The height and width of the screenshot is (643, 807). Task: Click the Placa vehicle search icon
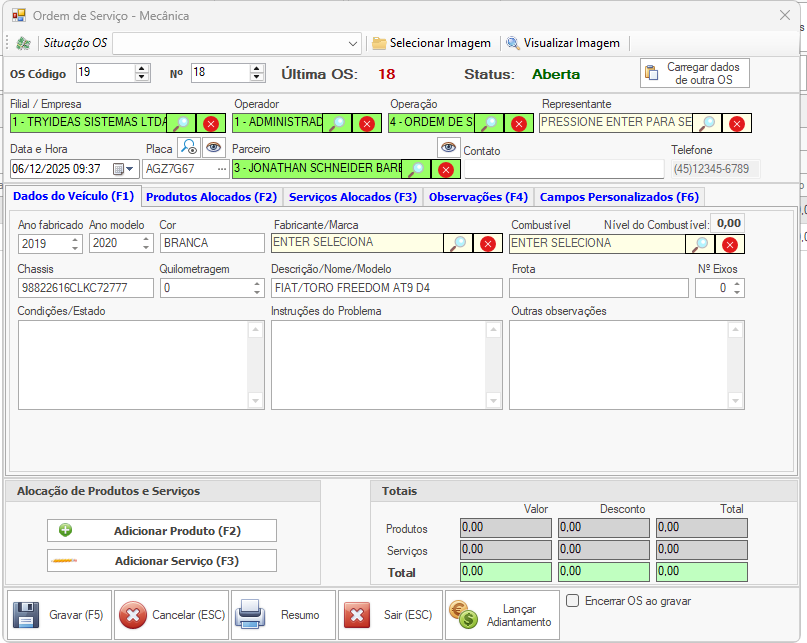189,147
